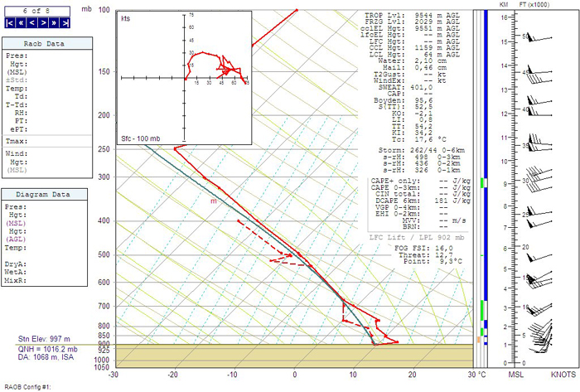The height and width of the screenshot is (392, 580).
Task: Go to the previous sounding with < button
Action: (x=32, y=23)
